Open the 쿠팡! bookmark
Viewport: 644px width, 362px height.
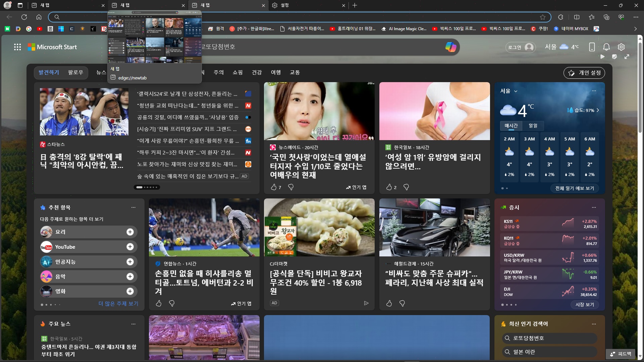(540, 29)
